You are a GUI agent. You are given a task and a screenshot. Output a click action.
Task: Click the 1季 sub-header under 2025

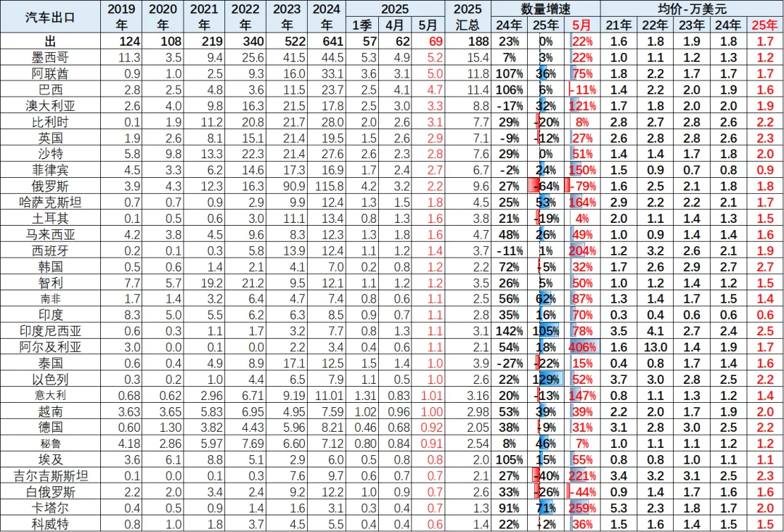coord(362,25)
